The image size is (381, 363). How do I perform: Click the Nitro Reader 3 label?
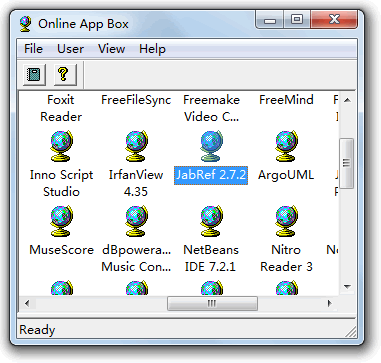286,258
